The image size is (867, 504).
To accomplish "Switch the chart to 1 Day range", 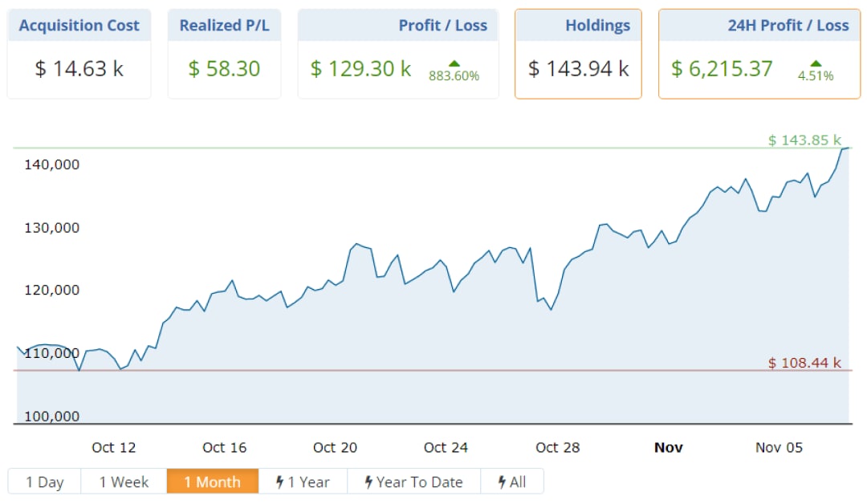I will (45, 482).
